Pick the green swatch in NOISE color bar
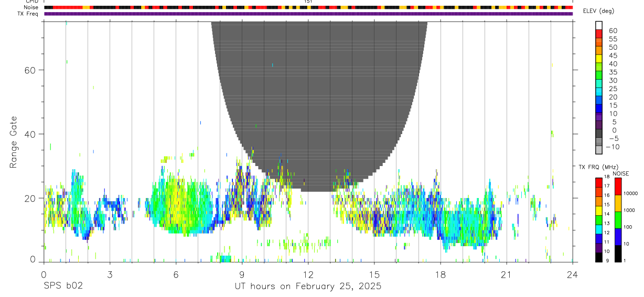This screenshot has height=297, width=644. 618,220
